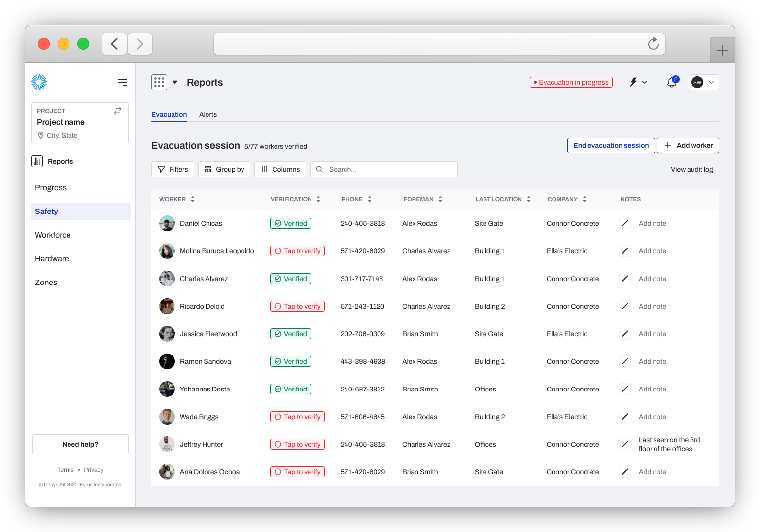
Task: Open Safety in the sidebar
Action: point(81,212)
